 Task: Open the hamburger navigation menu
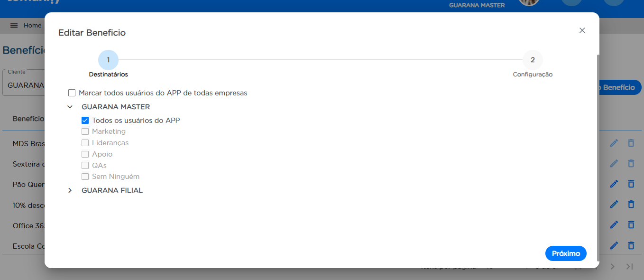(14, 25)
